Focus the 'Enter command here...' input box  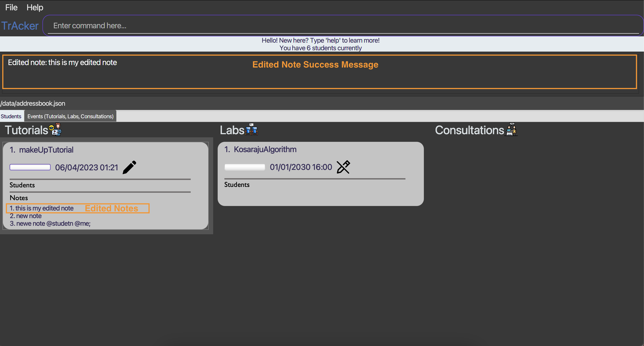click(x=343, y=26)
